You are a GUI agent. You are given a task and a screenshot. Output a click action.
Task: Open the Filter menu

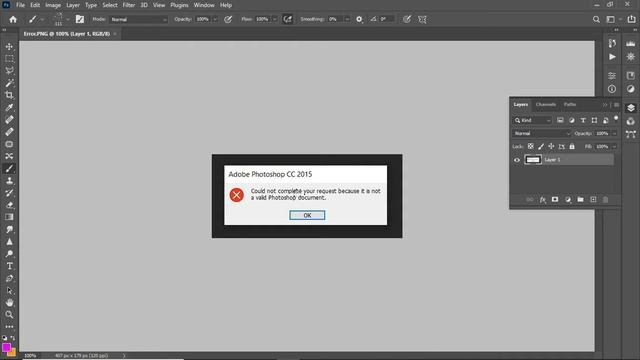(129, 5)
